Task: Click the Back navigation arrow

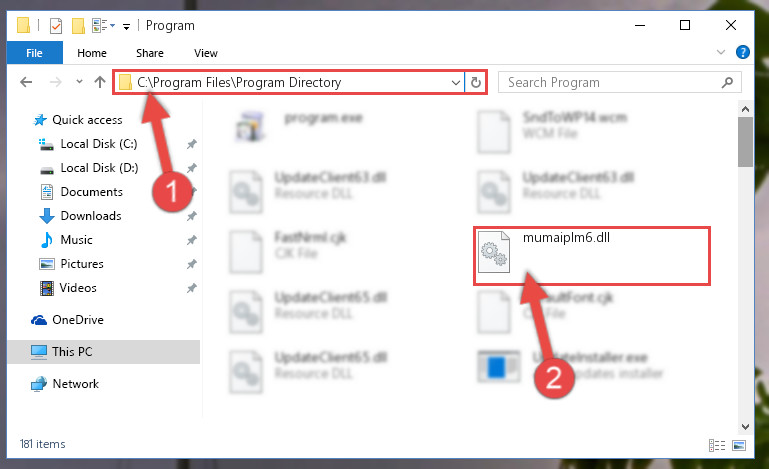Action: (x=26, y=82)
